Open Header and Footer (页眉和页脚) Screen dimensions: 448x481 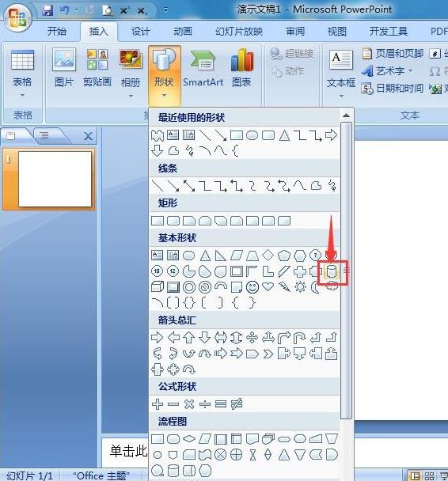393,54
